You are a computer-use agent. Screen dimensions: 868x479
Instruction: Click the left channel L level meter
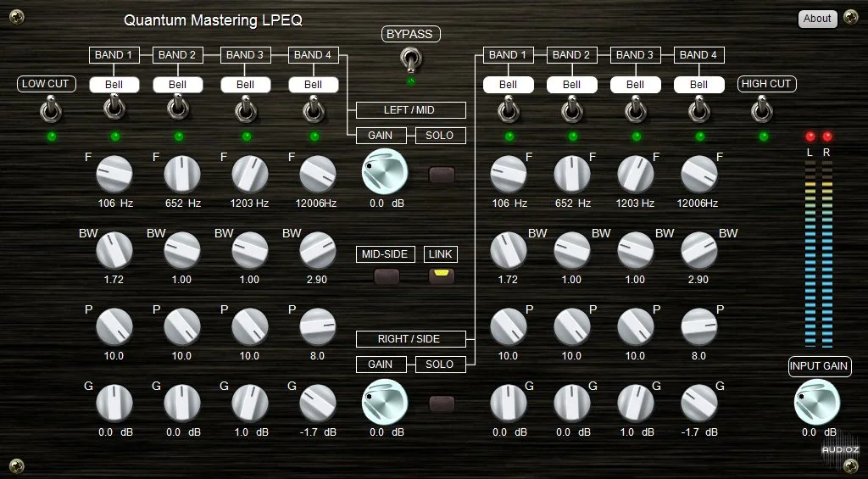tap(810, 253)
